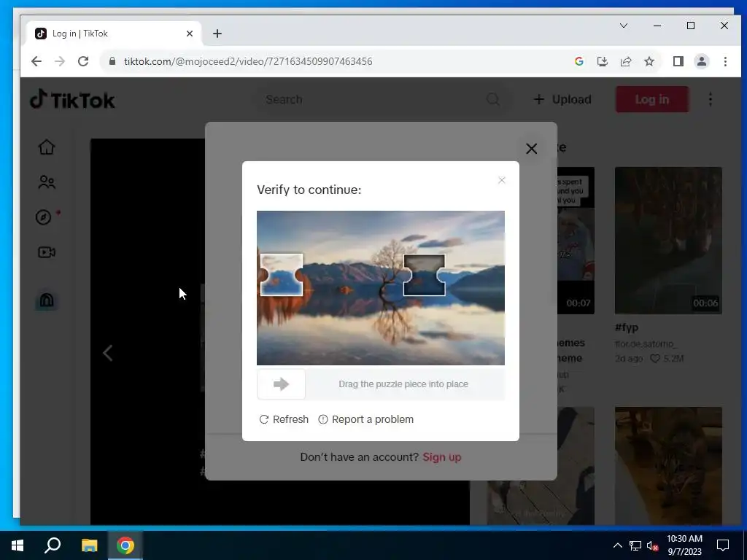
Task: Open the three-dot more menu beside Log in
Action: click(711, 99)
